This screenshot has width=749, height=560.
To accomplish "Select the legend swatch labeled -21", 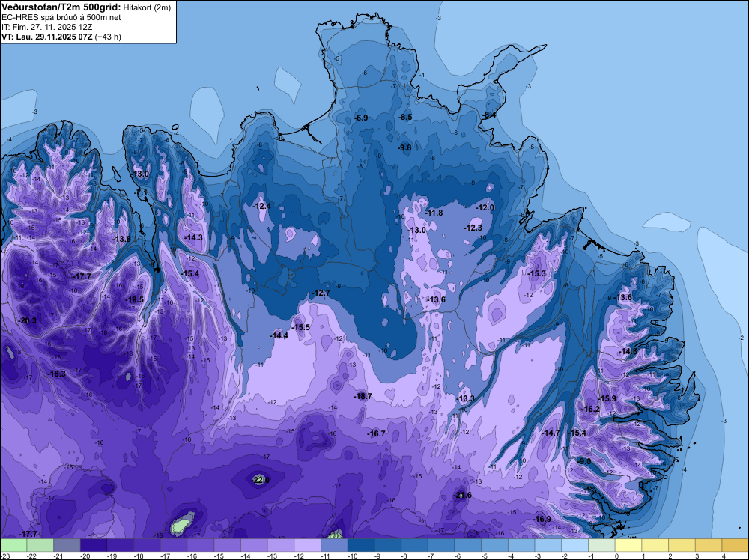I will tap(67, 545).
